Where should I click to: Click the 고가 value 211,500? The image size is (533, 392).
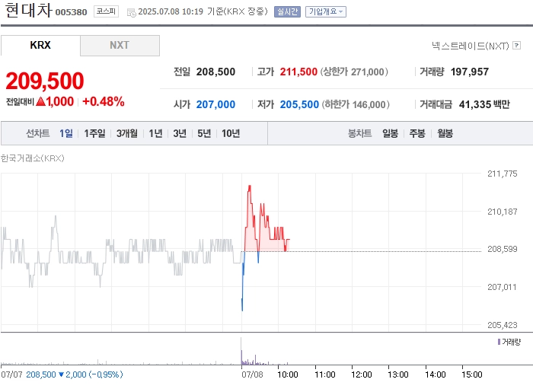(x=298, y=72)
